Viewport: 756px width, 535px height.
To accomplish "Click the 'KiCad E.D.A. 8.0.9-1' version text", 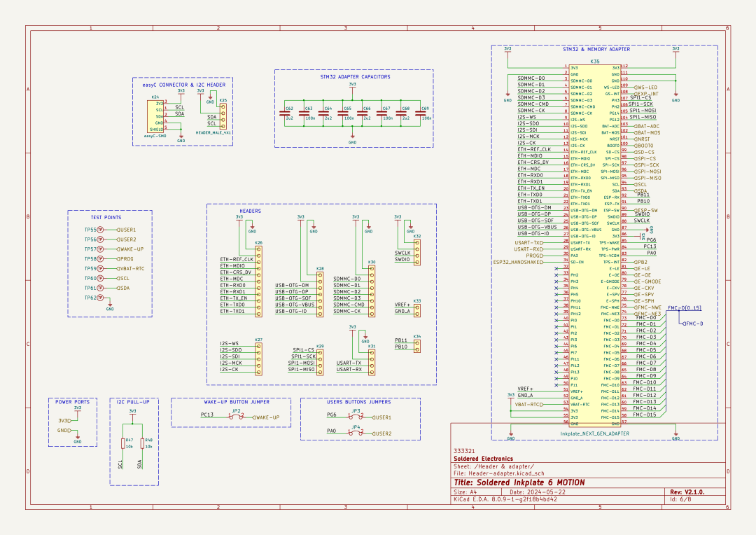I will pos(505,499).
